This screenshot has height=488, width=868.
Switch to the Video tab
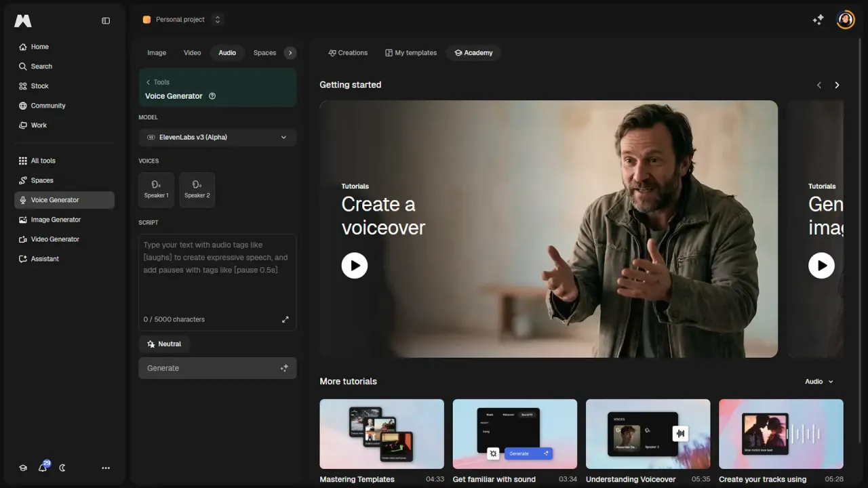192,53
